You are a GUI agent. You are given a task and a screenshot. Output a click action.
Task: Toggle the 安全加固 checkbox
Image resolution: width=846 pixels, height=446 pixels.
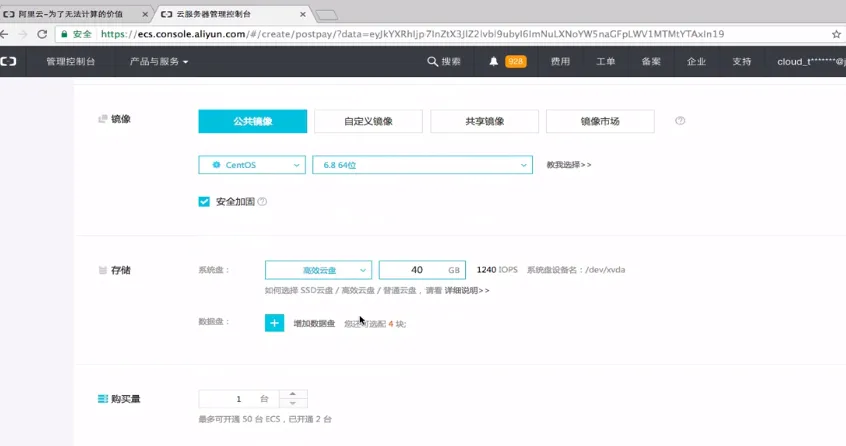pos(204,202)
